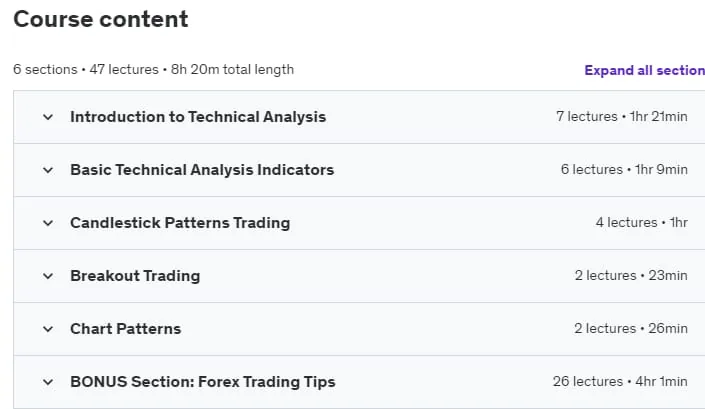The width and height of the screenshot is (705, 409).
Task: Open the Breakout Trading section chevron
Action: coord(48,276)
